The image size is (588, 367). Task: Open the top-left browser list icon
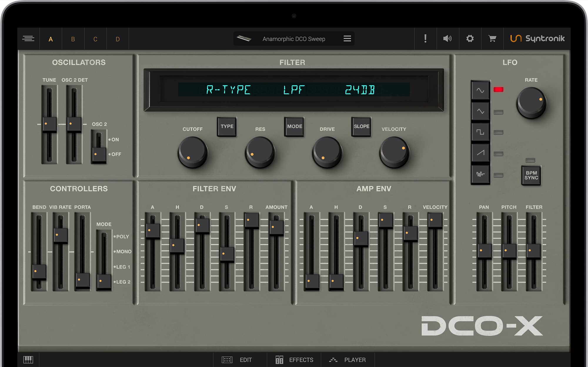pyautogui.click(x=29, y=39)
